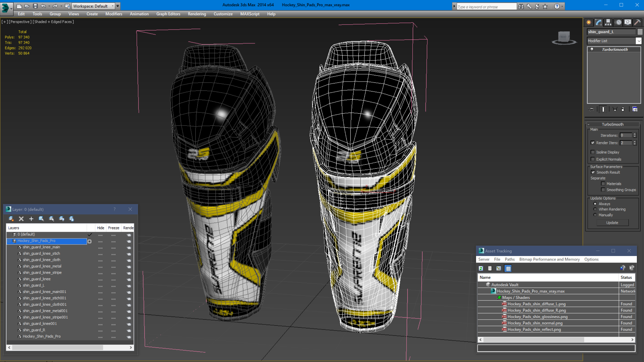The width and height of the screenshot is (644, 362).
Task: Open the Modify command panel tab
Action: pos(598,23)
